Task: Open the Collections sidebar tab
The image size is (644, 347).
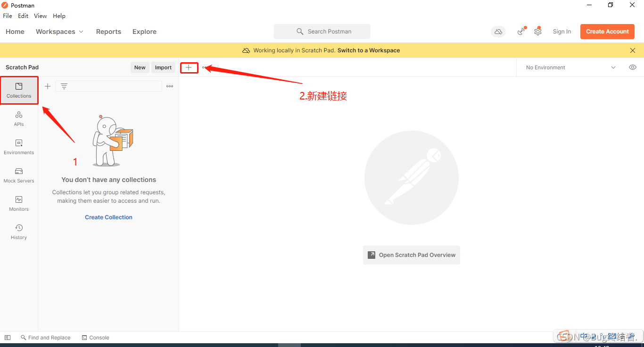Action: click(19, 90)
